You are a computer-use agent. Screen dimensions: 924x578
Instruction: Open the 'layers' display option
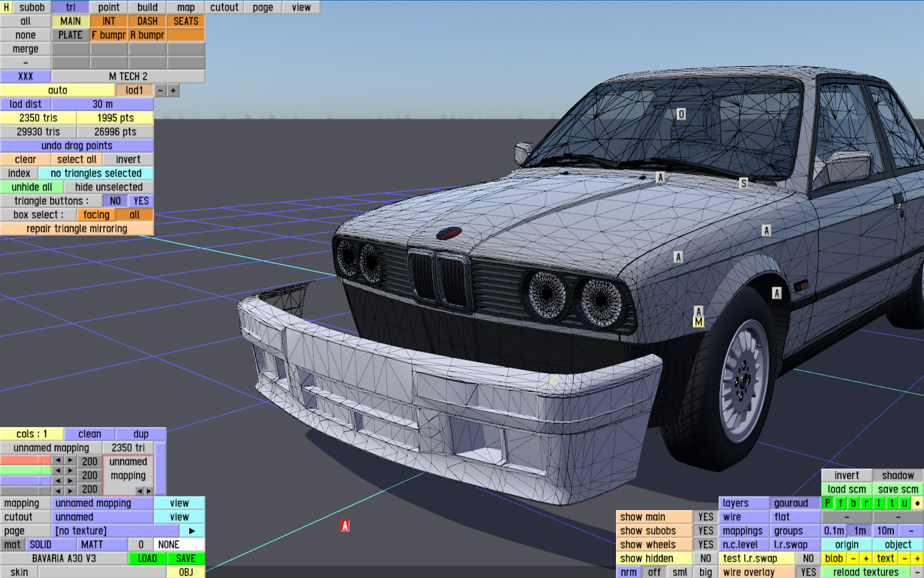coord(744,504)
